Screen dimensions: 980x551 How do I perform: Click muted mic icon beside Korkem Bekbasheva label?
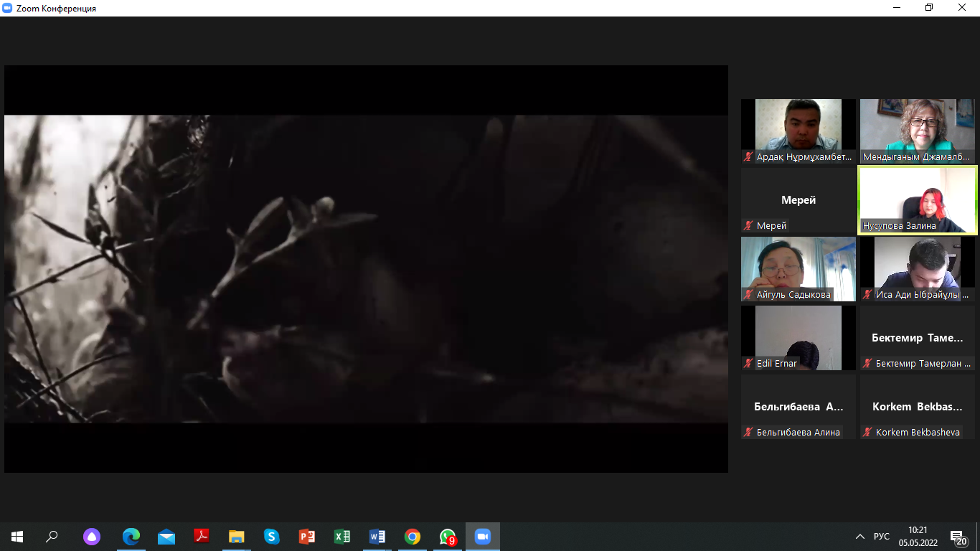tap(868, 432)
